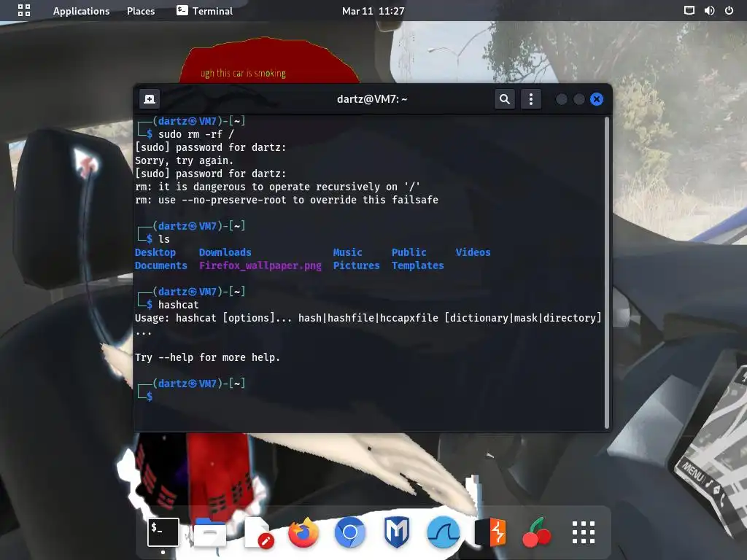Open the Files manager dock icon
Viewport: 747px width, 560px height.
tap(210, 532)
